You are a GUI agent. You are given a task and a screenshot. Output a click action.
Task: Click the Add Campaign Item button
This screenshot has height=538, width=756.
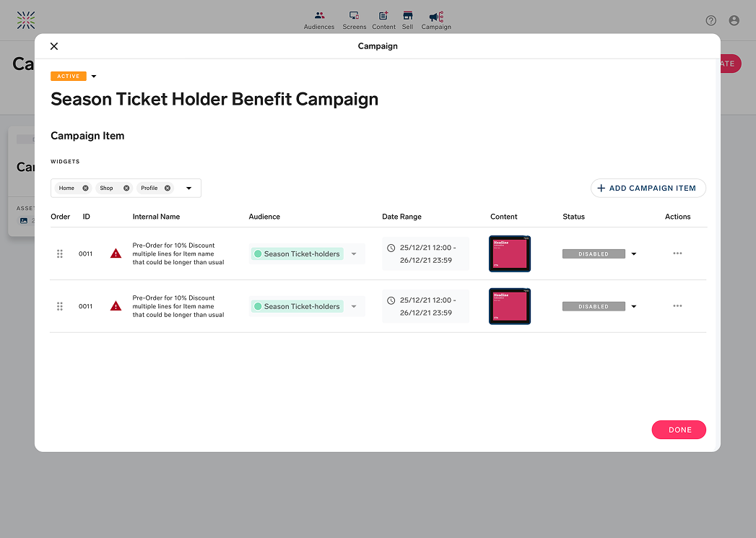[648, 188]
